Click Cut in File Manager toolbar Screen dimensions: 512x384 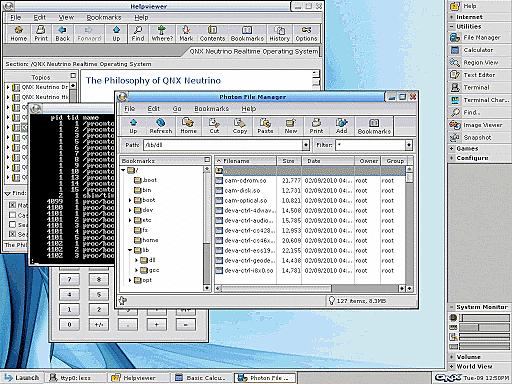click(x=214, y=126)
